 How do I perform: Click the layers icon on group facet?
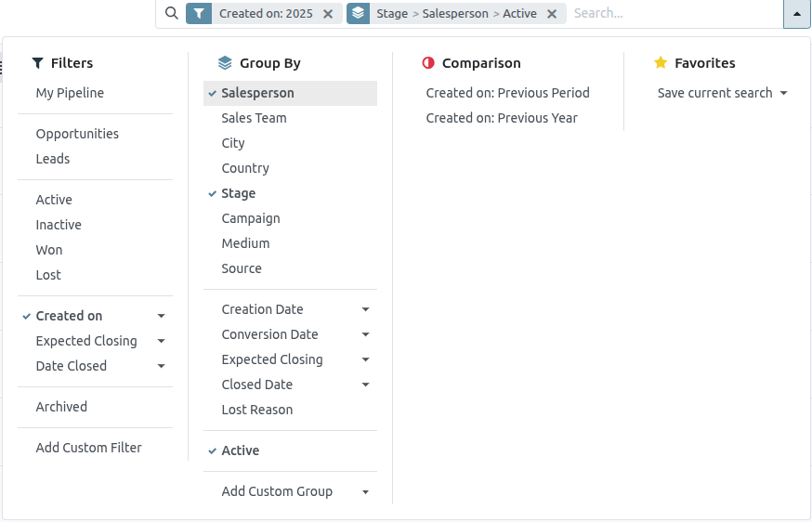359,14
